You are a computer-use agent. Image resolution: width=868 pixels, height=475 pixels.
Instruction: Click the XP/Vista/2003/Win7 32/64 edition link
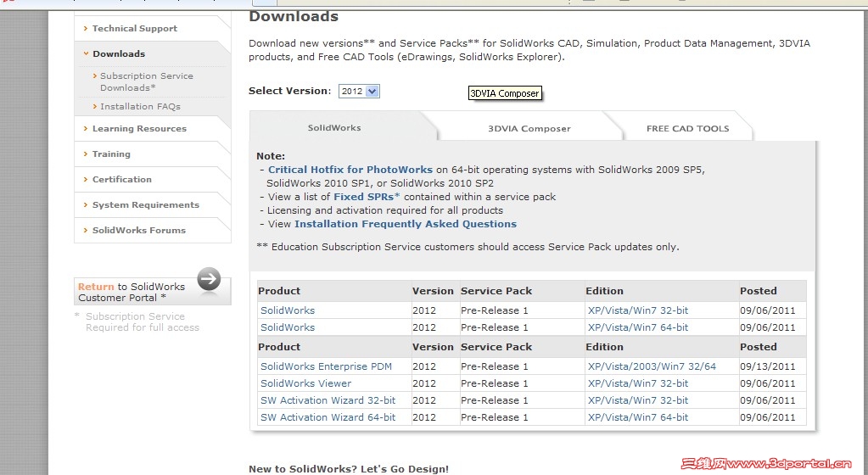click(x=652, y=366)
